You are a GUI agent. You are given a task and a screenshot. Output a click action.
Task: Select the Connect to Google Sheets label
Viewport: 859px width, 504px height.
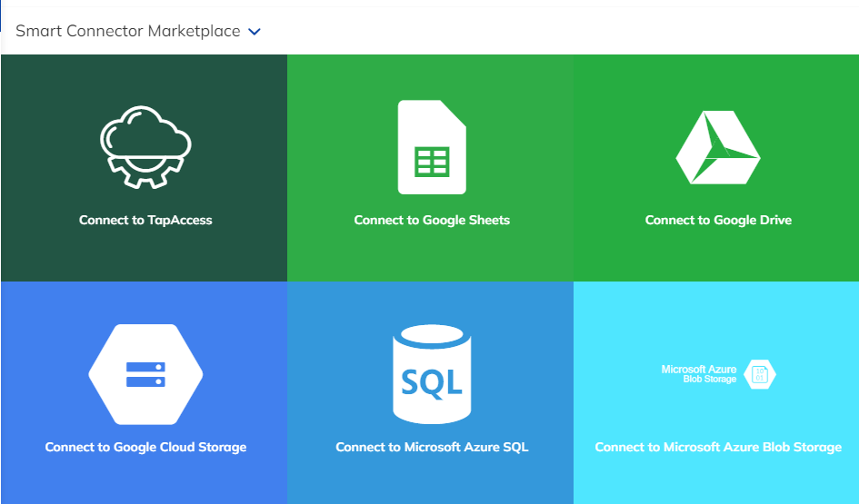click(x=432, y=220)
